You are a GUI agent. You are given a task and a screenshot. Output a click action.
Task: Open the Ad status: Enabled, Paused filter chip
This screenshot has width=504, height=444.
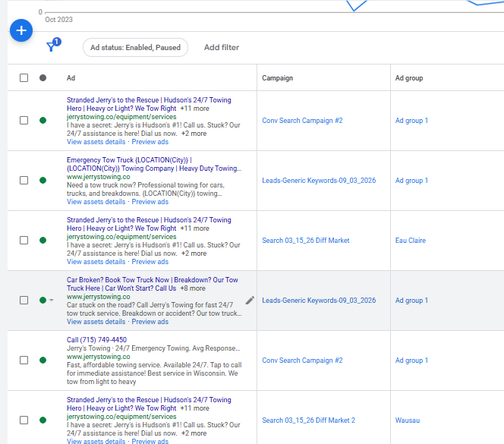click(135, 48)
